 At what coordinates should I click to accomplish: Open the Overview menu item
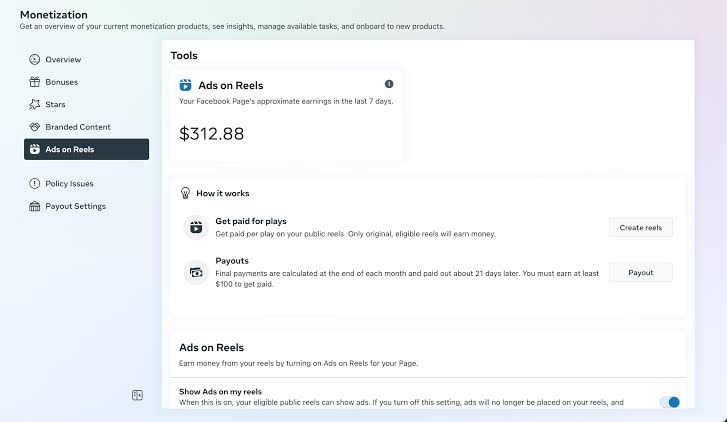pyautogui.click(x=63, y=60)
